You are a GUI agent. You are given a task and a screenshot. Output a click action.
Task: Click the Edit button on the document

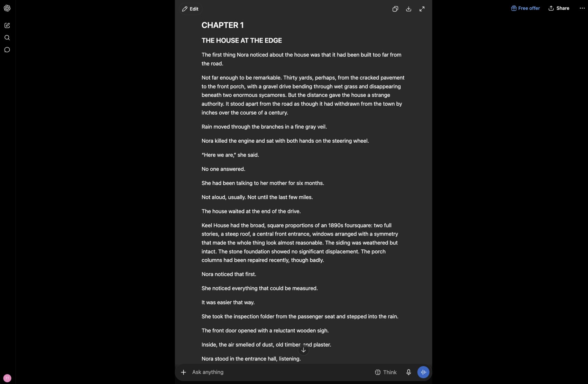(190, 9)
